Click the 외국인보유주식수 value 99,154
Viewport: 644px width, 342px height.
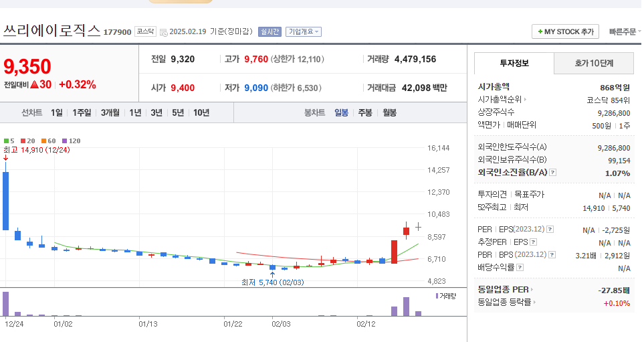(619, 161)
